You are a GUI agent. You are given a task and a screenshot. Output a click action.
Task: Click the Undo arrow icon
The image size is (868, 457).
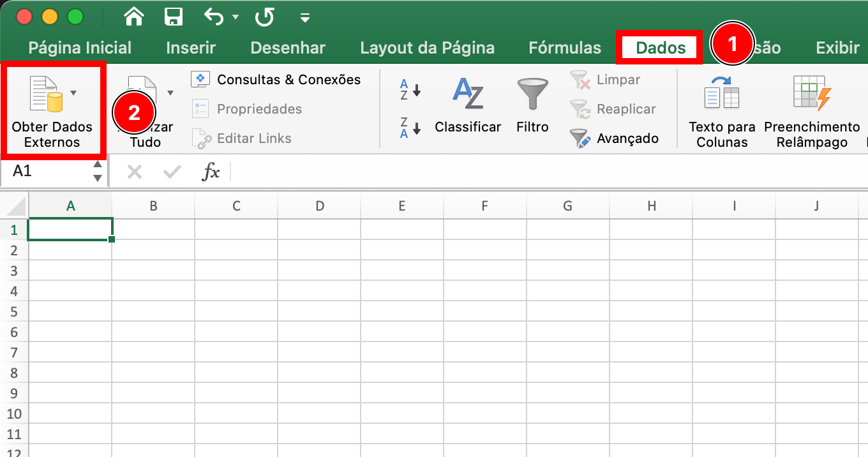[x=213, y=17]
